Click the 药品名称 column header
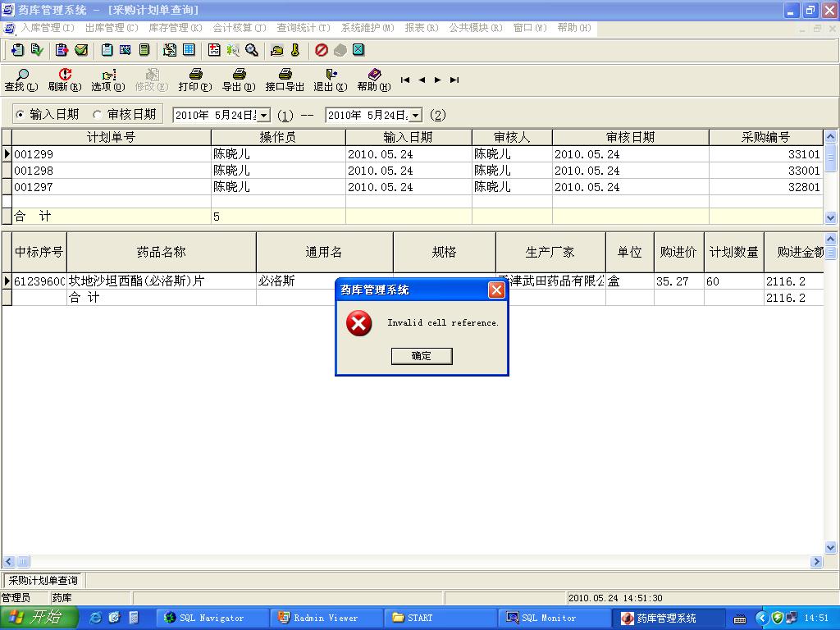The height and width of the screenshot is (630, 840). tap(162, 252)
